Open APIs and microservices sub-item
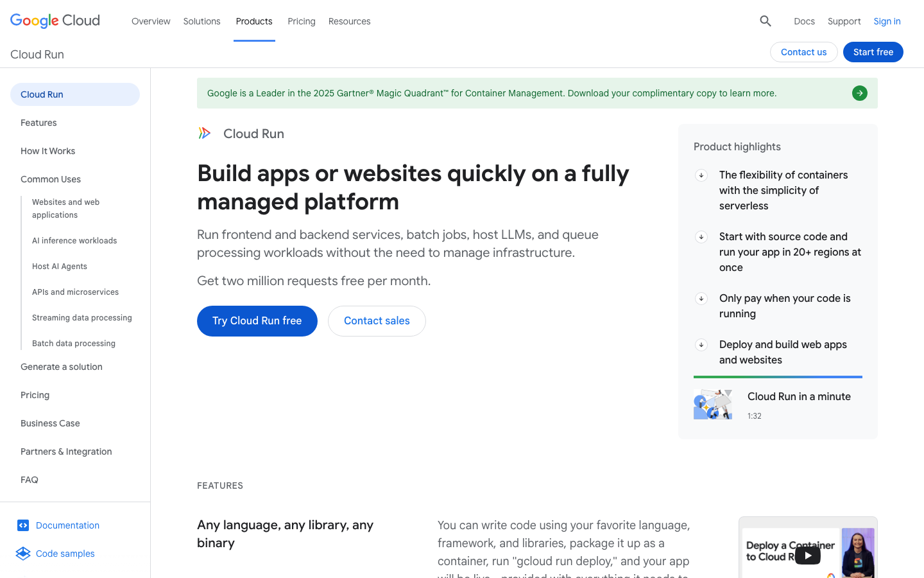 (x=76, y=292)
